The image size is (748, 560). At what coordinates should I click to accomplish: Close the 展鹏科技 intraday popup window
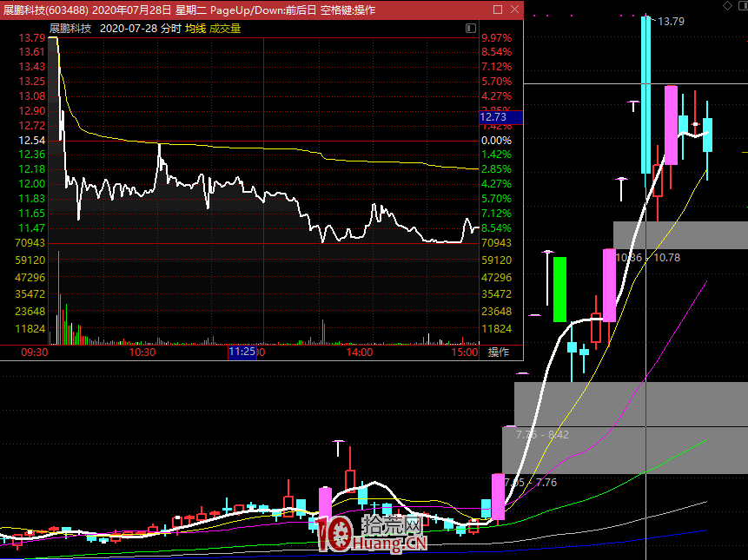coord(514,10)
